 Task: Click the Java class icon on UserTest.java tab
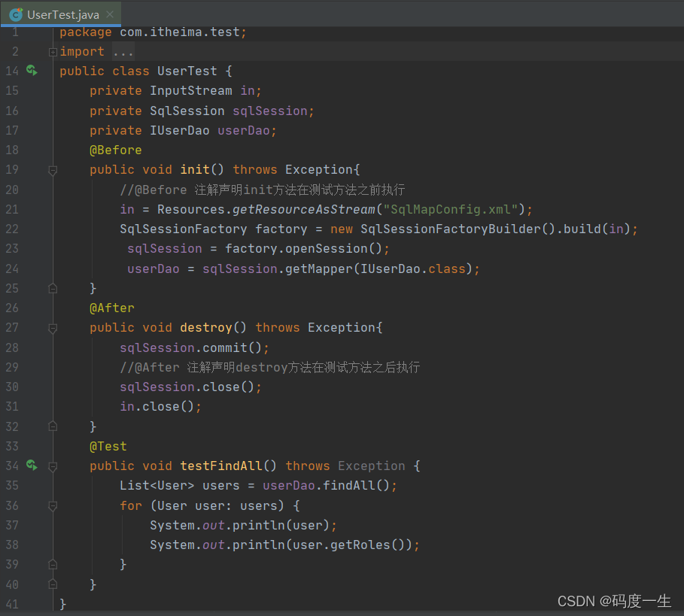[x=16, y=15]
